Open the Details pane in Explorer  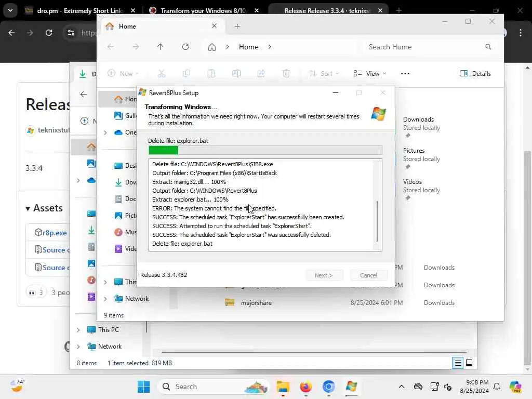[475, 74]
